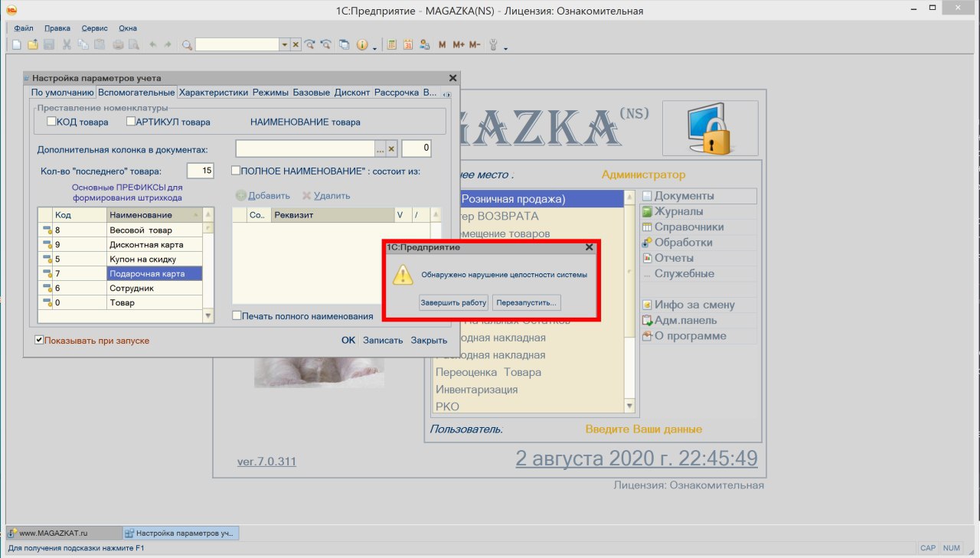Switch to the Режимы tab
The width and height of the screenshot is (980, 558).
270,93
